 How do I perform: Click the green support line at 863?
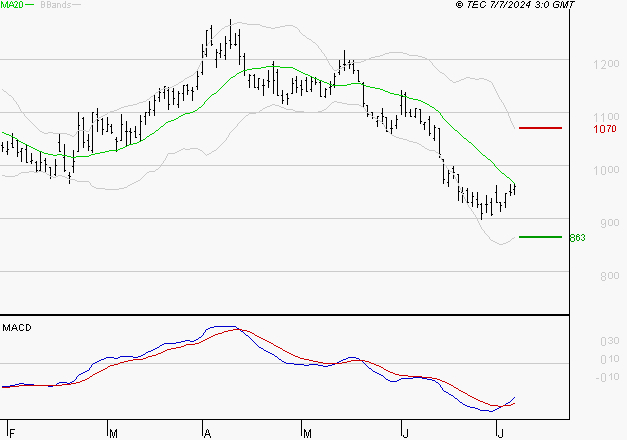point(540,237)
